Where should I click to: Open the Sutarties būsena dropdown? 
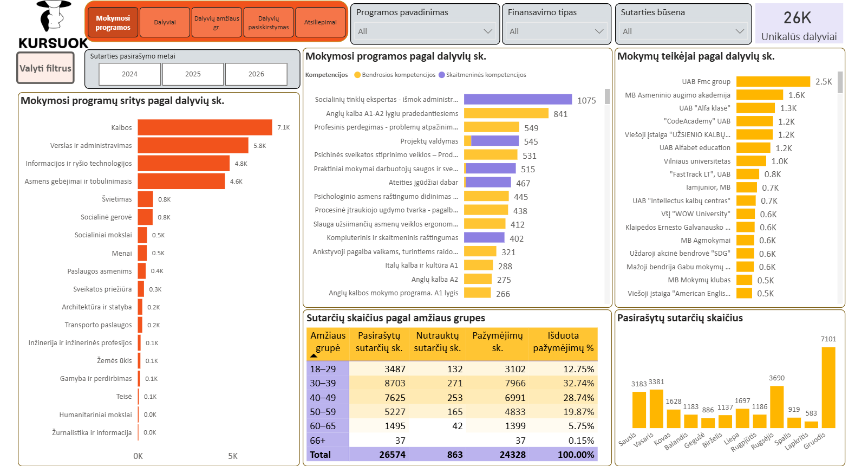tap(683, 31)
